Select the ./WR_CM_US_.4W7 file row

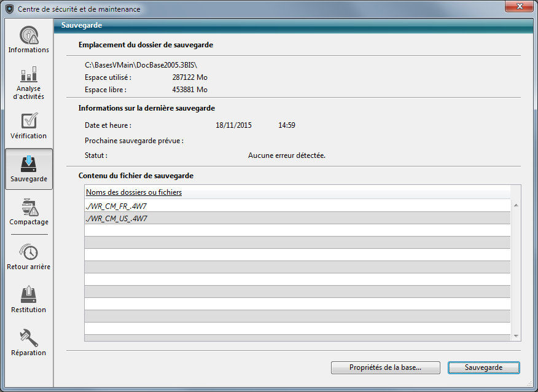click(x=297, y=218)
